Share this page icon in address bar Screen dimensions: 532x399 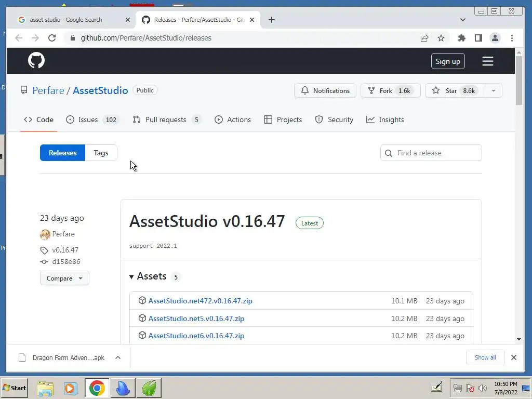(x=424, y=38)
